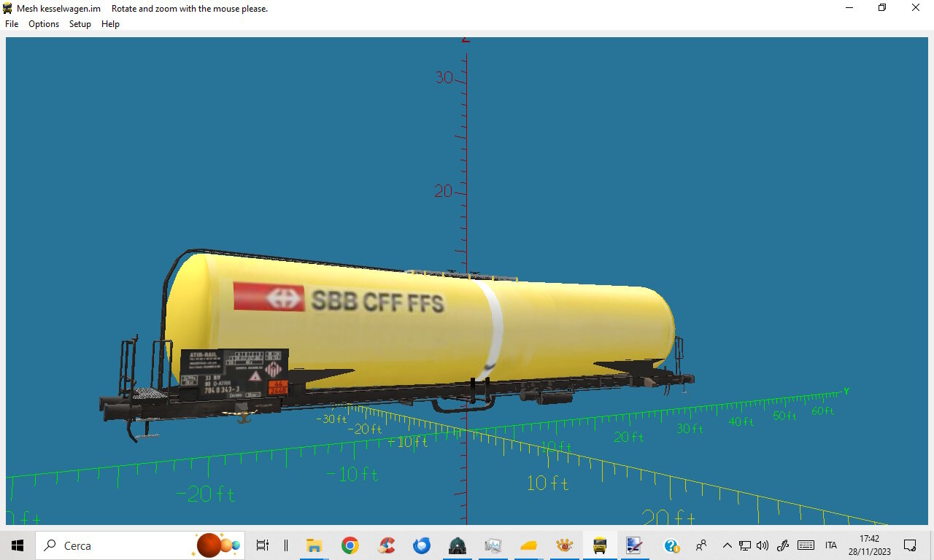
Task: Open the Help menu
Action: pos(110,24)
